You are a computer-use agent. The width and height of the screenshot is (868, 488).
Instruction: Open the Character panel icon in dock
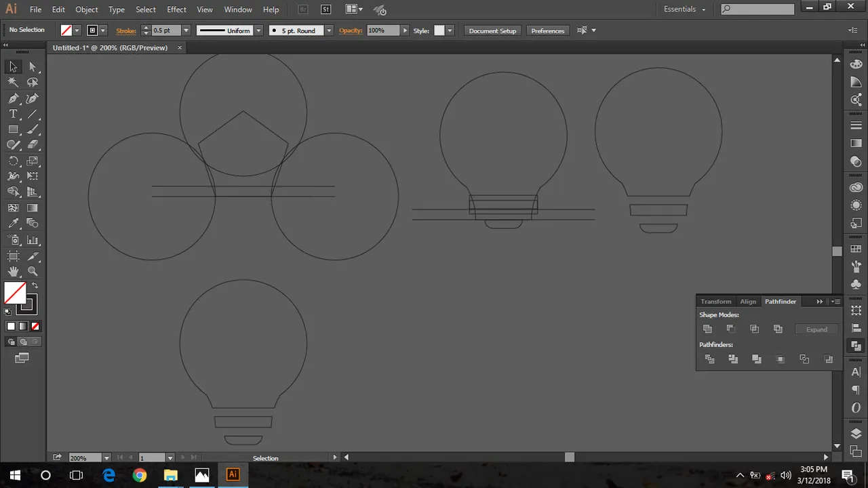(856, 372)
